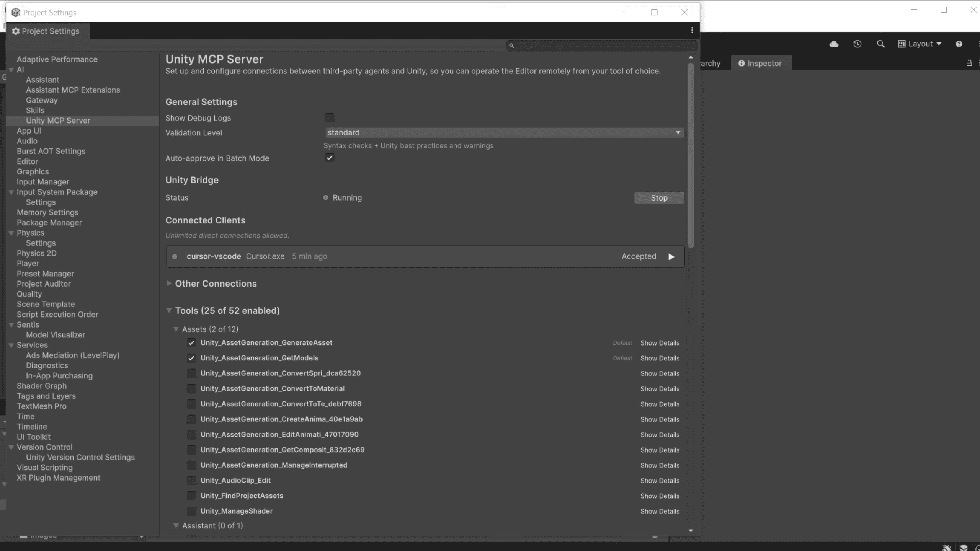Expand Other Connections section
Screen dimensions: 980x551
click(x=169, y=284)
